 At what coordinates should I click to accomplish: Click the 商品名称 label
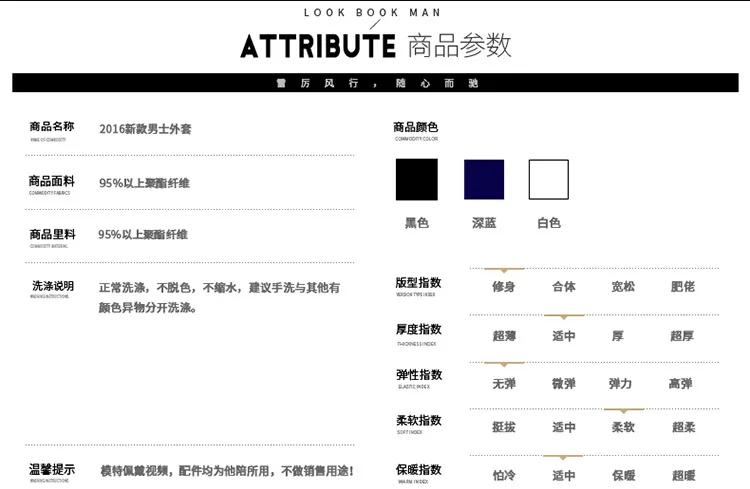pyautogui.click(x=52, y=127)
